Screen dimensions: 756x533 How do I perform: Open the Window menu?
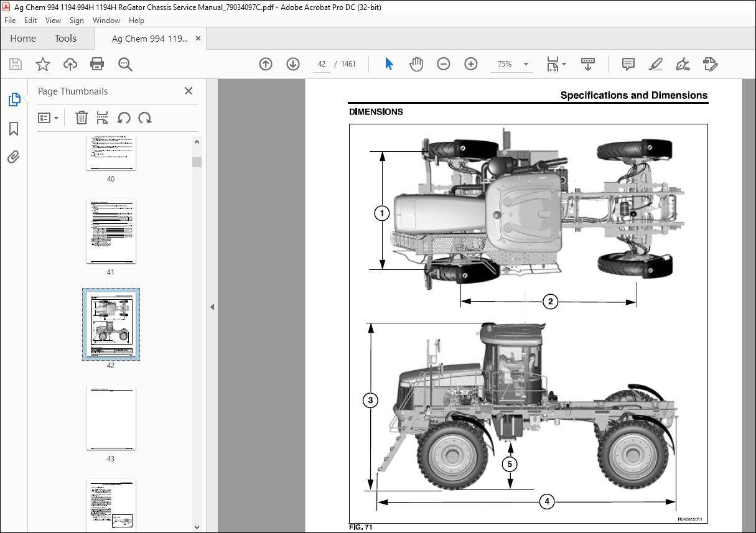pyautogui.click(x=106, y=21)
